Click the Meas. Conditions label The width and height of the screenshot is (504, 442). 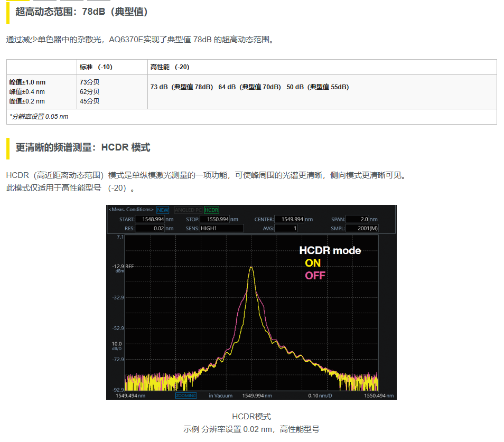point(131,210)
